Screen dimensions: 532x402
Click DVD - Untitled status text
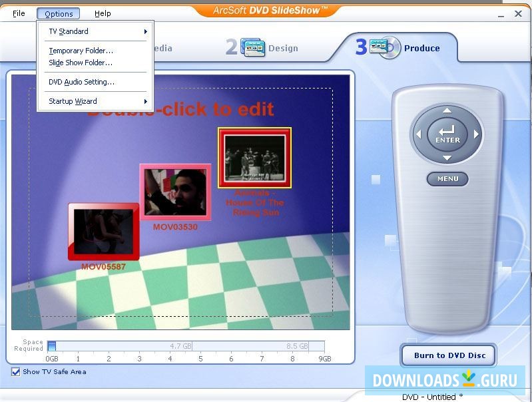[x=432, y=397]
